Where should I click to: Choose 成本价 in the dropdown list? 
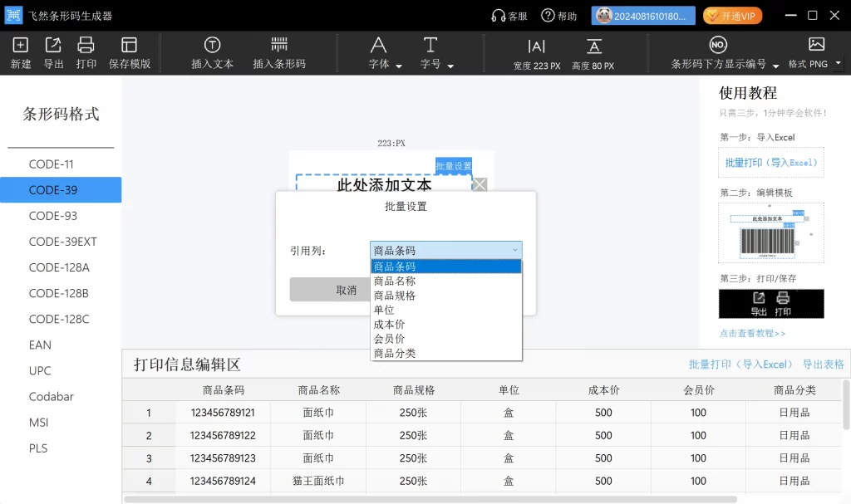click(x=445, y=325)
